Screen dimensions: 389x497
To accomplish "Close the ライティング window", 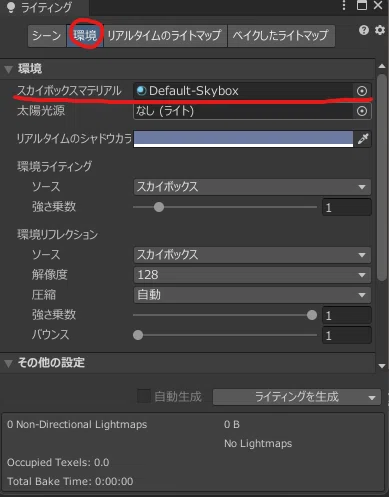I will 378,5.
